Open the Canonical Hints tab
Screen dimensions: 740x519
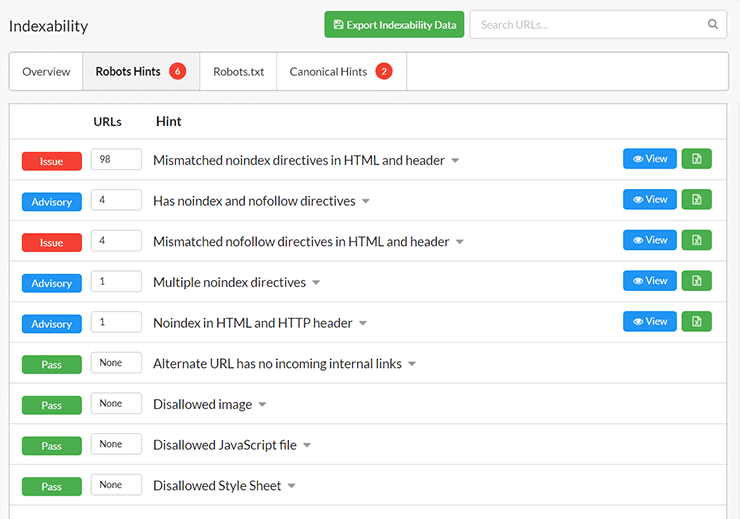(341, 71)
